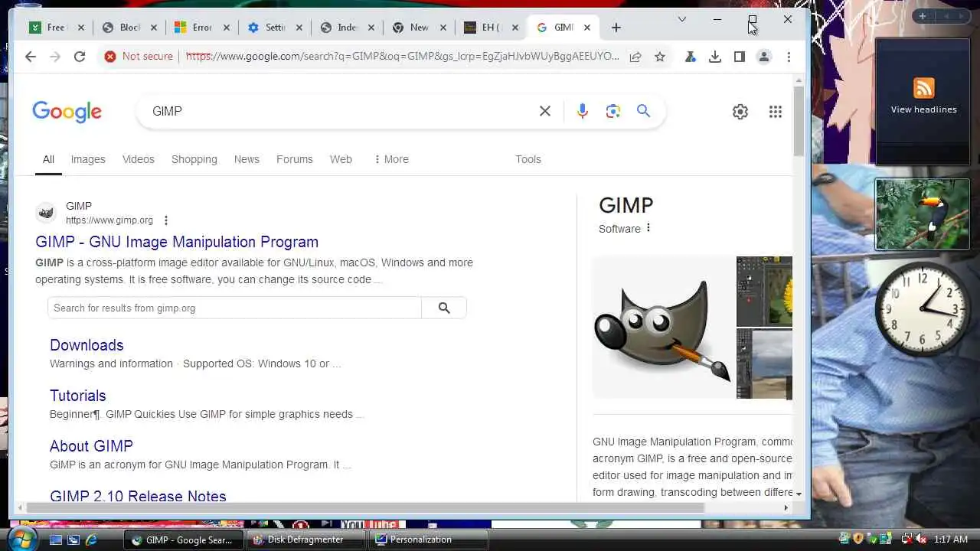Open the Chrome Labs flask icon
Screen dimensions: 980x551
click(x=691, y=57)
